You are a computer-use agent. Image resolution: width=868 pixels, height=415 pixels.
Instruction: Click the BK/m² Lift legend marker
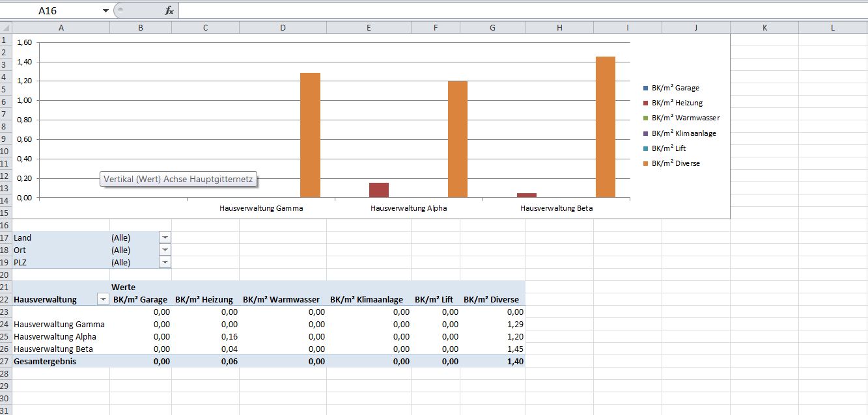click(x=645, y=148)
